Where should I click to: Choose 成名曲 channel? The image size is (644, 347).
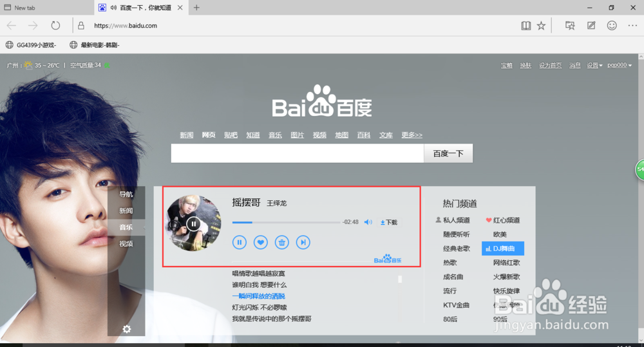point(453,277)
